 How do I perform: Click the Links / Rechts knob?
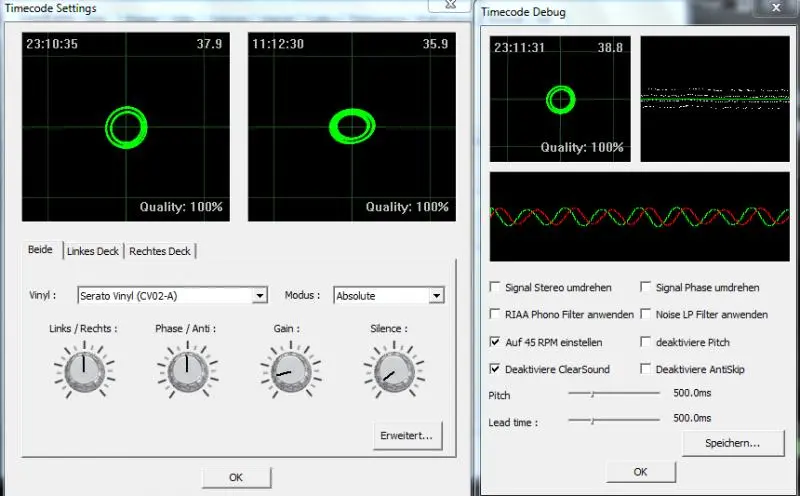(x=83, y=371)
